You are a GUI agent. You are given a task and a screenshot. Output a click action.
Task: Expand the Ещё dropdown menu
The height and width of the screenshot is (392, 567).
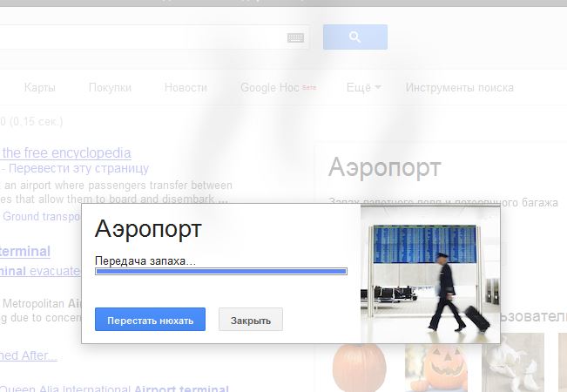(363, 87)
